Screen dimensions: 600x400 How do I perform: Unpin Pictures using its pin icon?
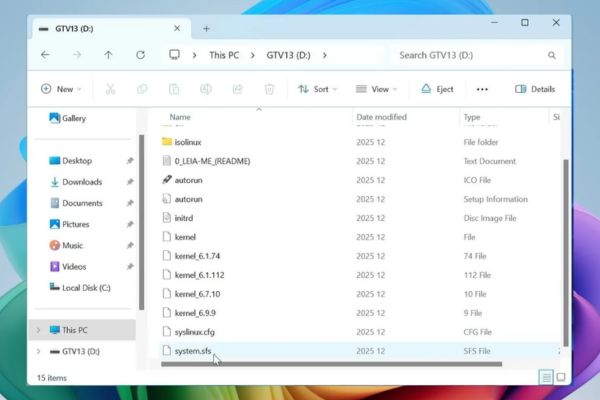click(130, 224)
